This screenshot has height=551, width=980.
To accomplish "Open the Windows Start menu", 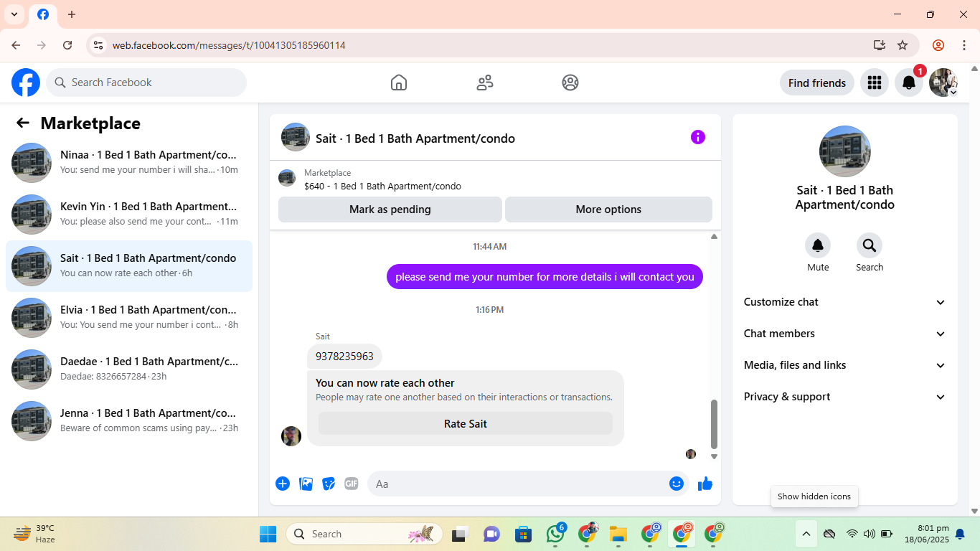I will point(268,534).
